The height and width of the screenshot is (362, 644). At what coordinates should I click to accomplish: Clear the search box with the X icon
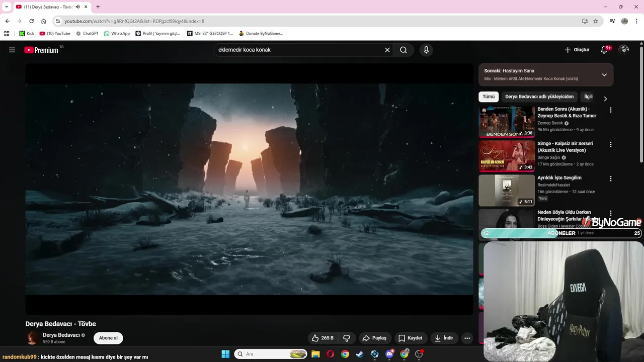click(x=387, y=50)
